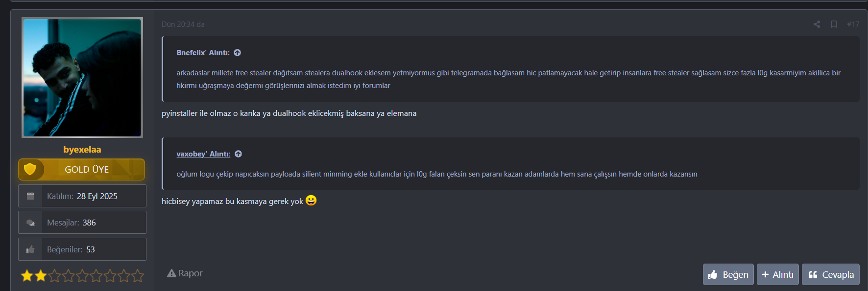Click the calendar icon next to Katılım
868x291 pixels.
click(x=30, y=196)
